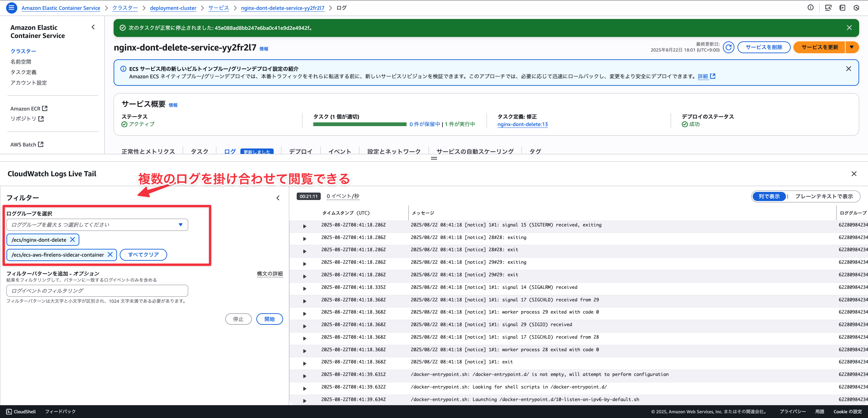Open 構文の詳細 help link
Screen dimensions: 868x418
click(270, 274)
